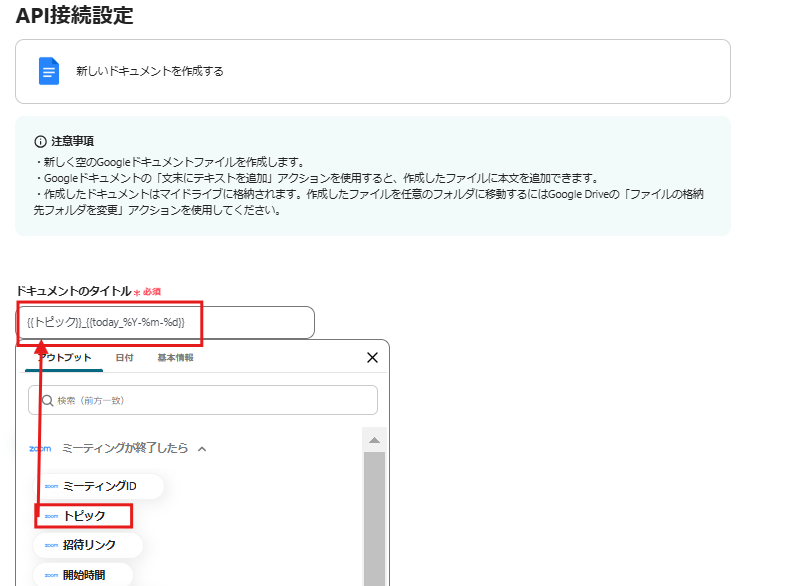Click the search magnifier icon
799x586 pixels.
[47, 401]
